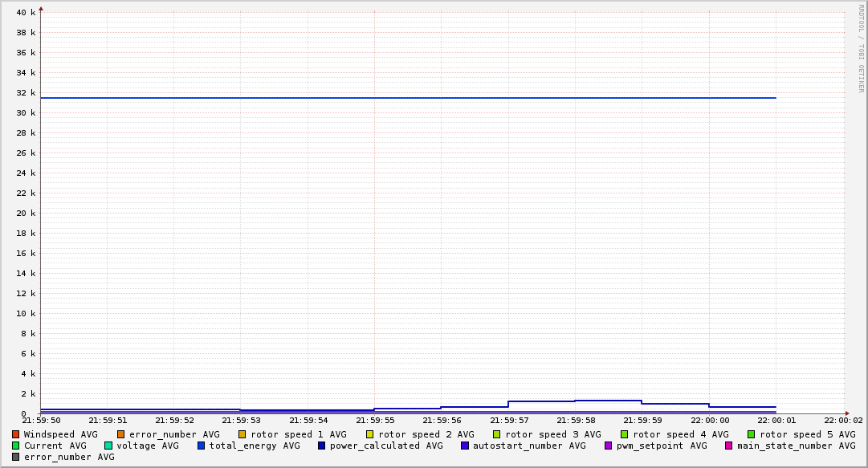Screen dimensions: 868x468
Task: Click the RRDTOOL / TOBI OETIKER watermark
Action: tap(861, 48)
